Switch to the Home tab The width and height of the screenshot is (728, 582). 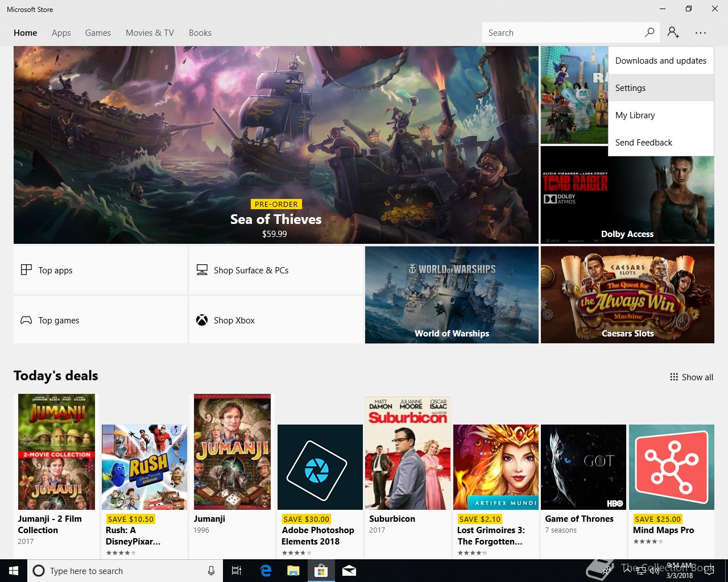[26, 33]
